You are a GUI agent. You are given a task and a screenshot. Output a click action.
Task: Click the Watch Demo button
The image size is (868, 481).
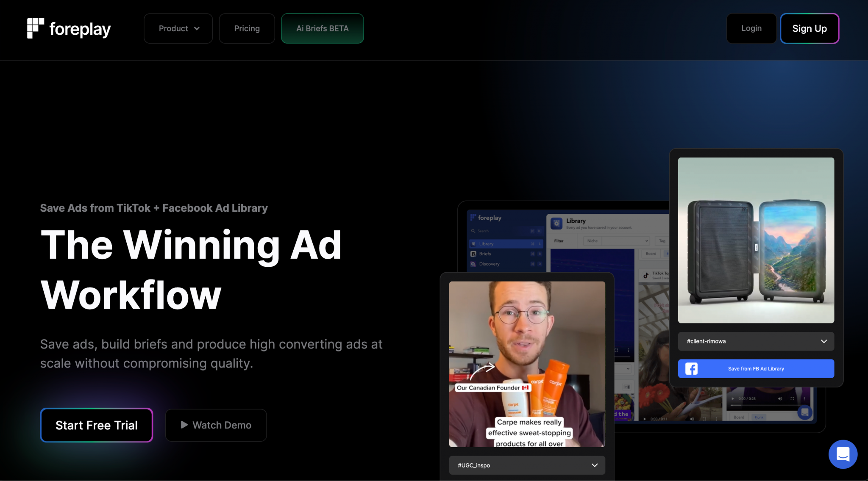coord(216,425)
